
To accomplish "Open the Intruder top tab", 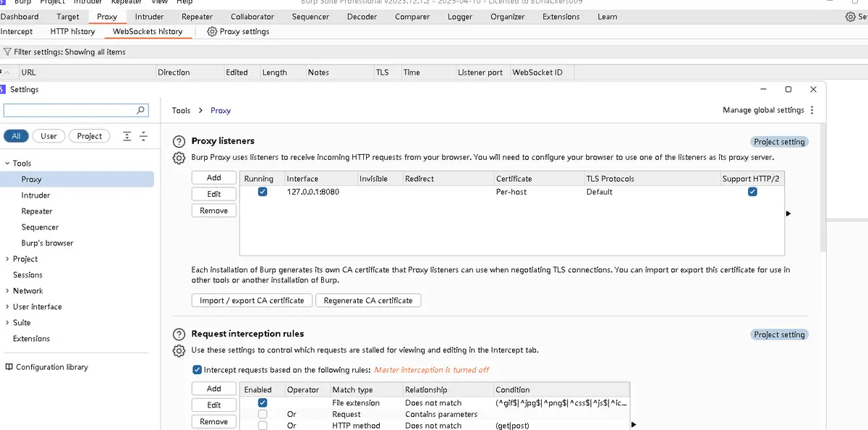I will click(149, 17).
